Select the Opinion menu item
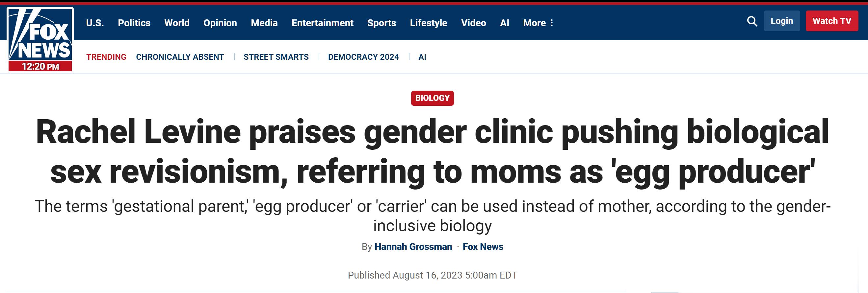Viewport: 868px width, 293px height. point(220,23)
